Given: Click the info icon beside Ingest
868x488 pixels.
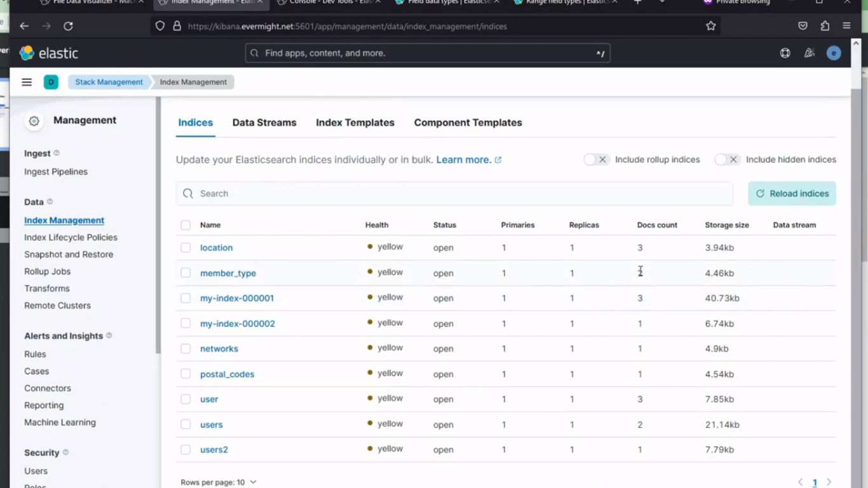Looking at the screenshot, I should tap(57, 153).
